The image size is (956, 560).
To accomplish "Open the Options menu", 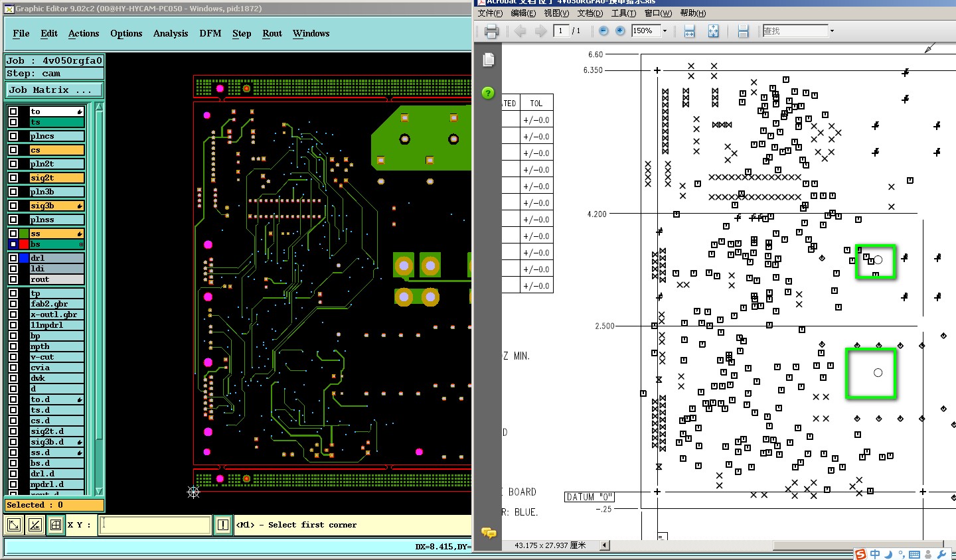I will coord(126,33).
